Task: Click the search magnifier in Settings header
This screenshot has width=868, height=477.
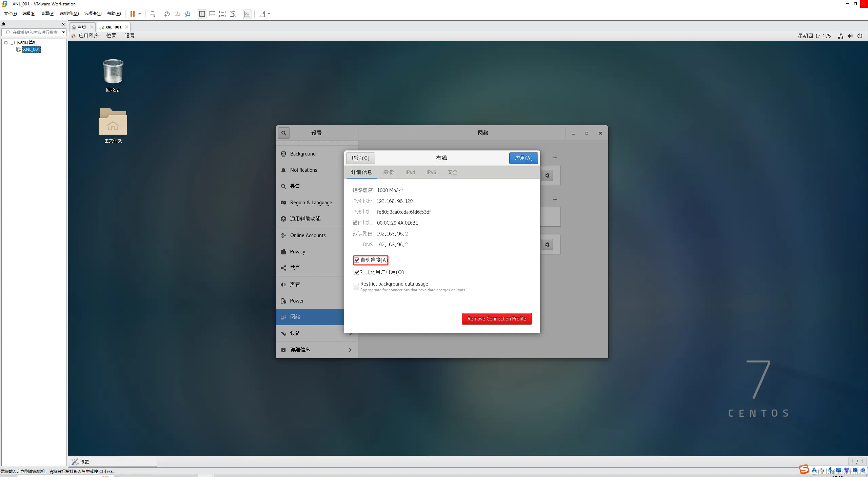Action: point(284,133)
